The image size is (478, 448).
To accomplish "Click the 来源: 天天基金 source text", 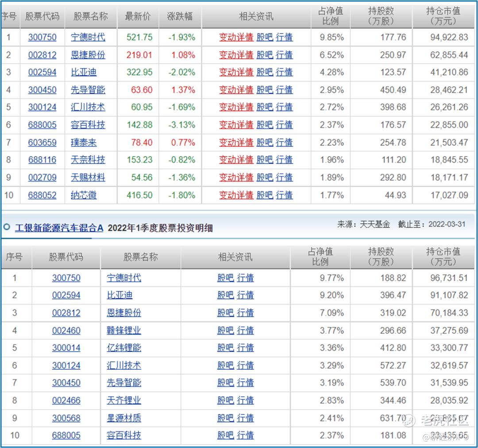I will coord(363,225).
